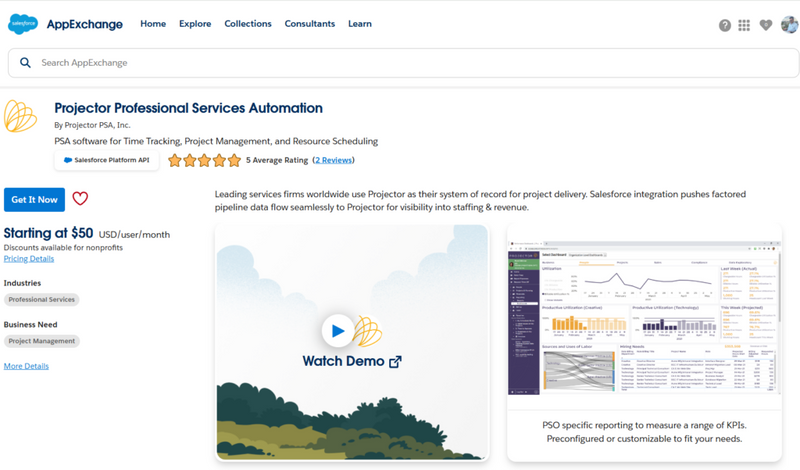
Task: Click the By Projector PSA, Inc. text
Action: click(x=92, y=125)
